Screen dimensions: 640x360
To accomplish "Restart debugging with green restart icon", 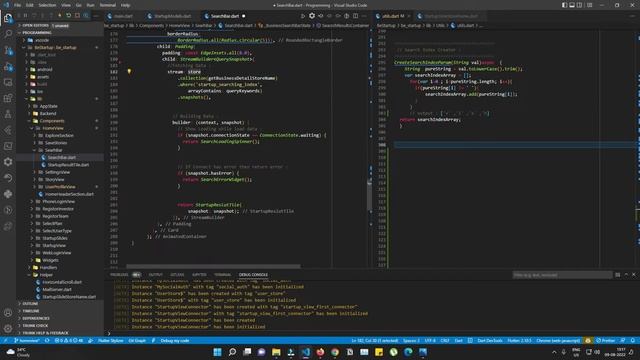I will pyautogui.click(x=69, y=16).
